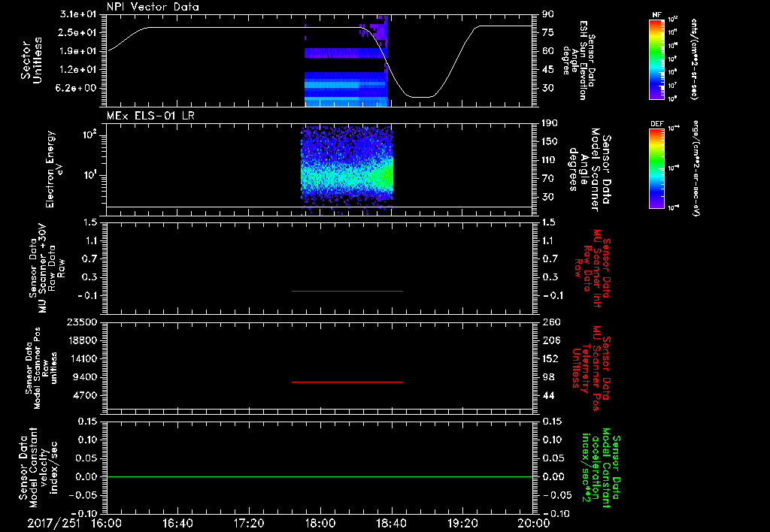
Task: Click the red line in MU Scanner +30V panel
Action: point(347,291)
